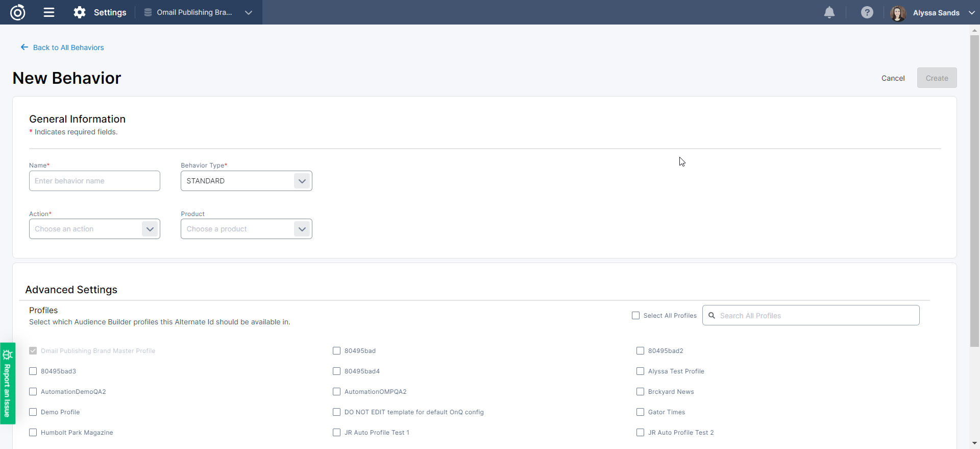Viewport: 980px width, 449px height.
Task: Open the hamburger navigation menu
Action: (x=49, y=12)
